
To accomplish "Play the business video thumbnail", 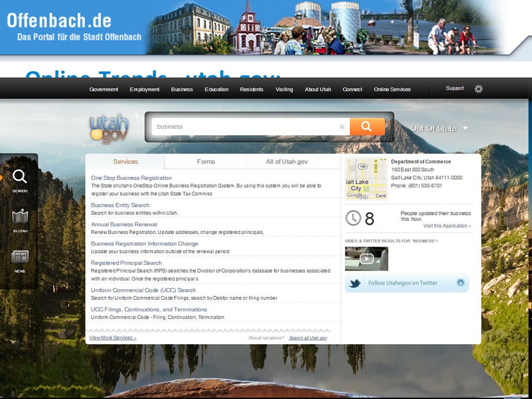I will 367,259.
